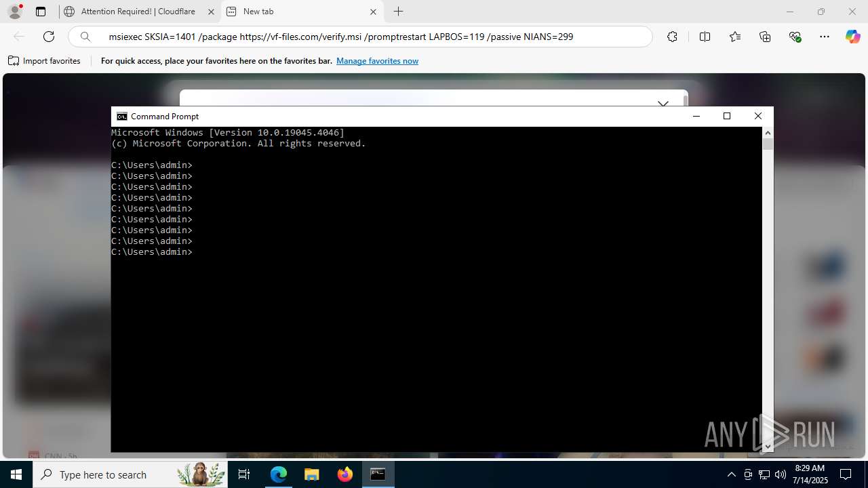Open the Collections icon
Image resolution: width=868 pixels, height=488 pixels.
pyautogui.click(x=765, y=37)
